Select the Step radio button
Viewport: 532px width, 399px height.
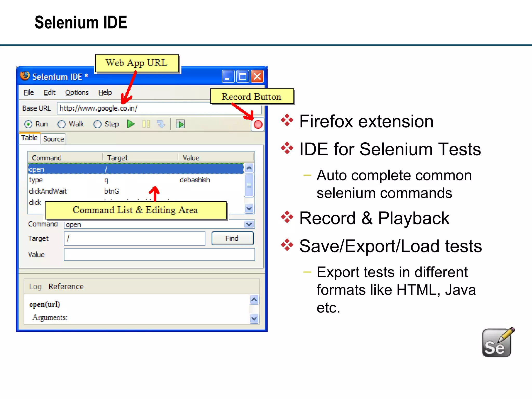click(97, 124)
